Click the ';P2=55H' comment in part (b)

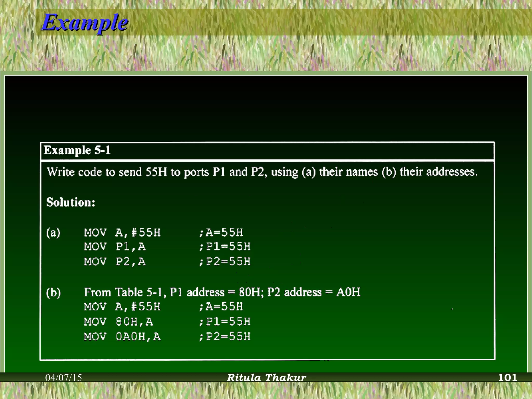tap(225, 337)
